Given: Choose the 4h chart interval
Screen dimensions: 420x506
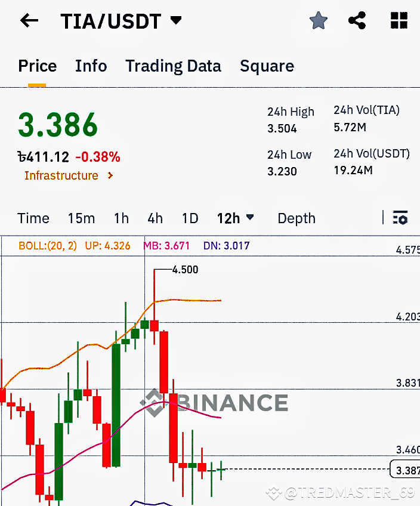Looking at the screenshot, I should 155,218.
